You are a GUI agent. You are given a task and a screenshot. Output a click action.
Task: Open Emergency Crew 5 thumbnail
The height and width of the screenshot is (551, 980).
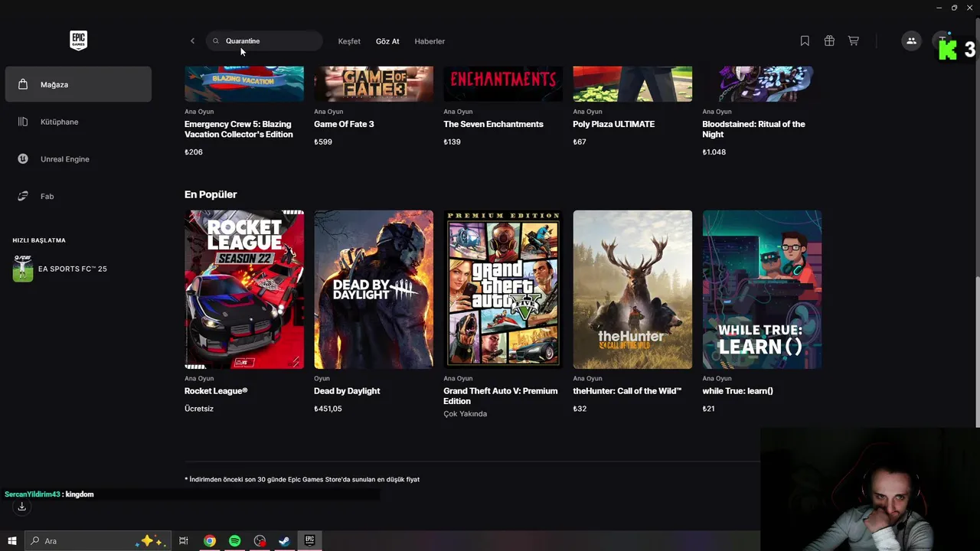coord(244,84)
